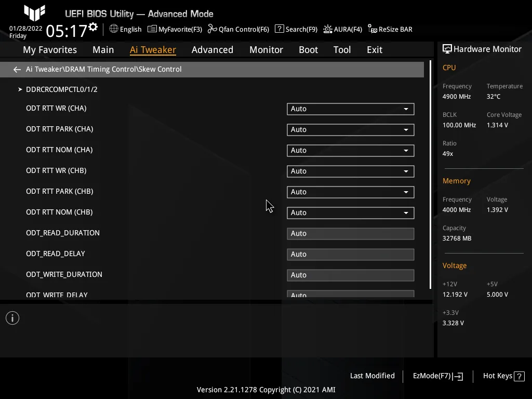
Task: Go back using the breadcrumb arrow
Action: point(17,70)
